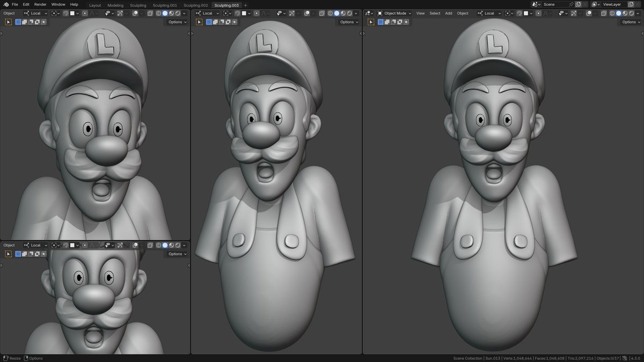Select solid shading in middle viewport
Viewport: 644px width, 362px height.
tap(336, 13)
